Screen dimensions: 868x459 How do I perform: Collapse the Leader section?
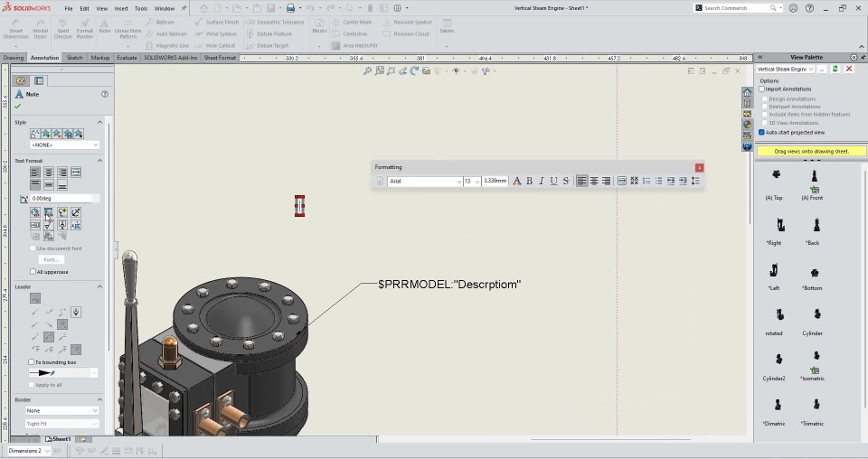coord(99,286)
